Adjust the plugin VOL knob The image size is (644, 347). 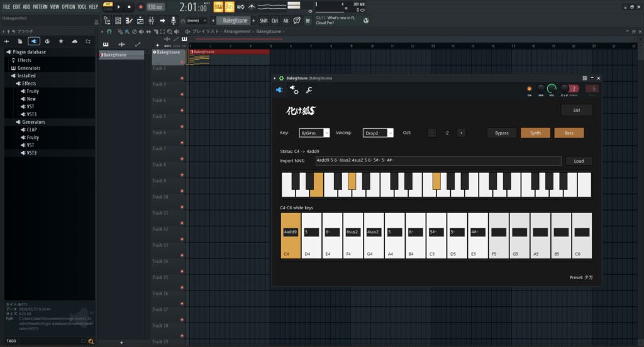pyautogui.click(x=552, y=88)
